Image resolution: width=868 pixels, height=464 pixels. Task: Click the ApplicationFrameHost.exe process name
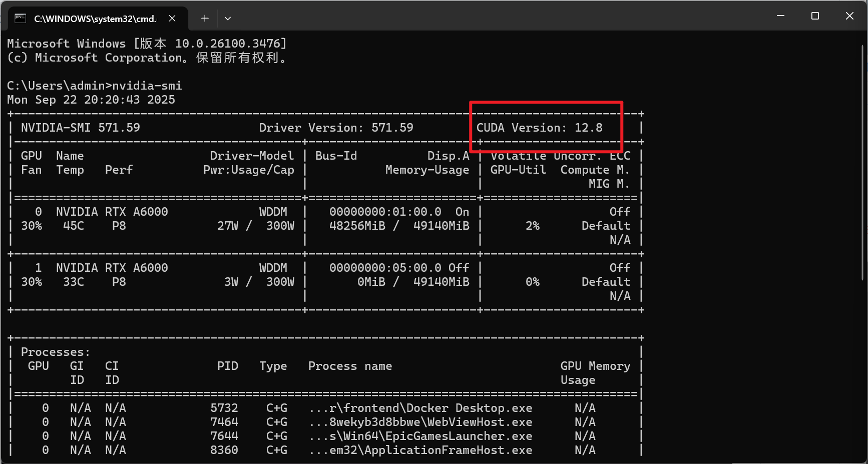pyautogui.click(x=421, y=450)
